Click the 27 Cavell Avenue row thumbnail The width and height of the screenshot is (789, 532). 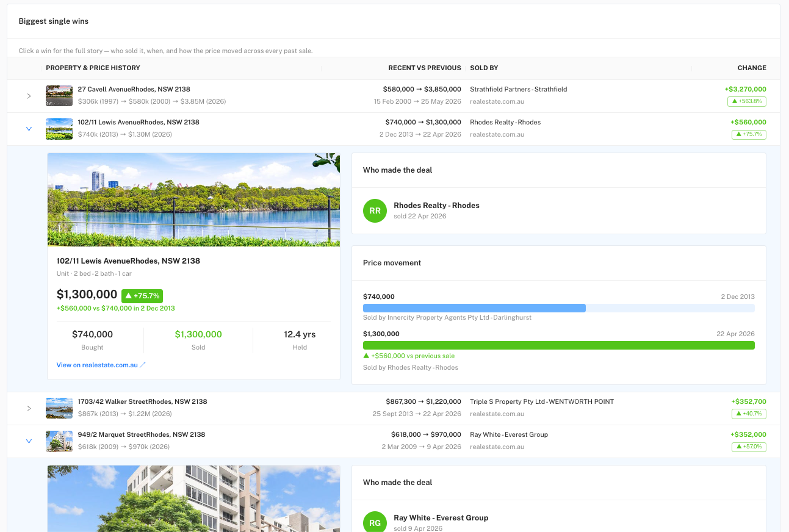pyautogui.click(x=59, y=96)
